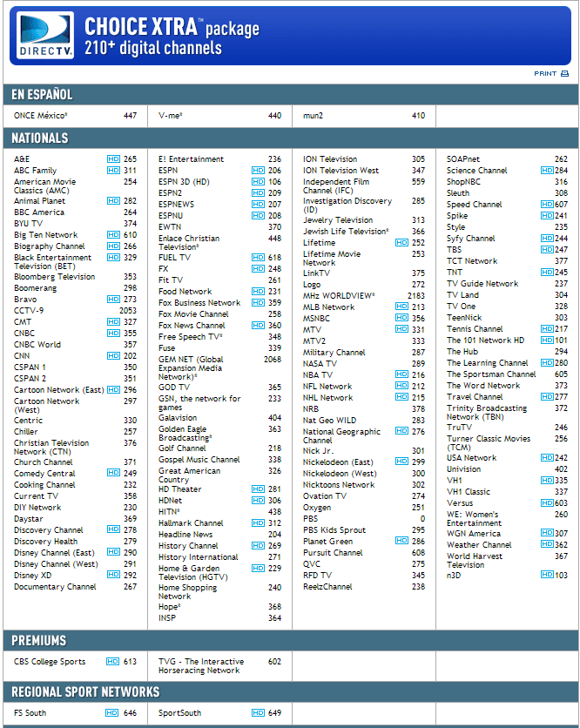
Task: Click the HD badge next to Discovery Channel
Action: point(113,529)
